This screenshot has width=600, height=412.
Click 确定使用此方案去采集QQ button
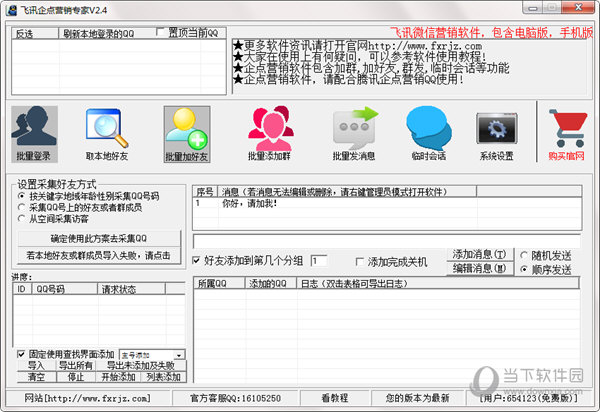[99, 238]
